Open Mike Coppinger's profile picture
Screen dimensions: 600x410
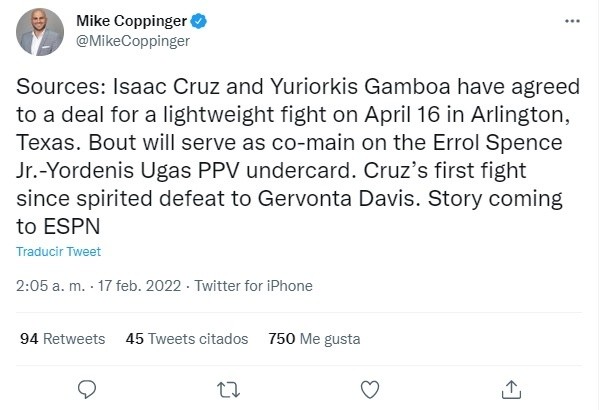click(41, 31)
